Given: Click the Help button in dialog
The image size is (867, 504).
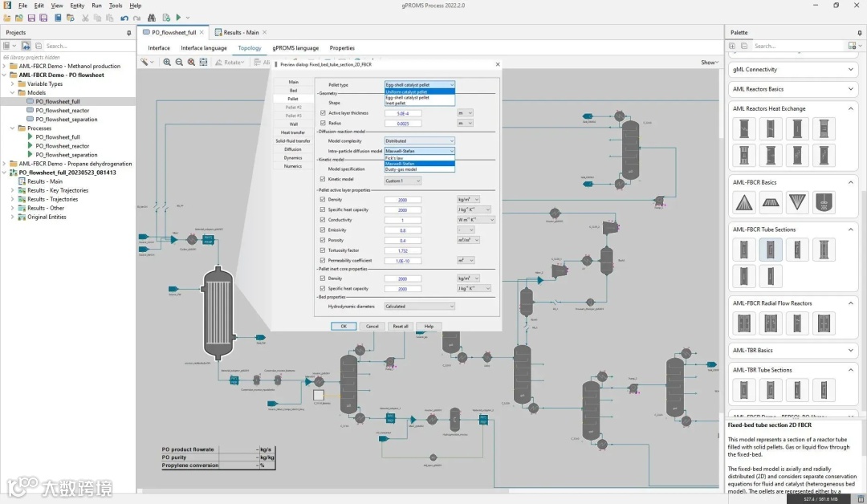Looking at the screenshot, I should pos(429,326).
